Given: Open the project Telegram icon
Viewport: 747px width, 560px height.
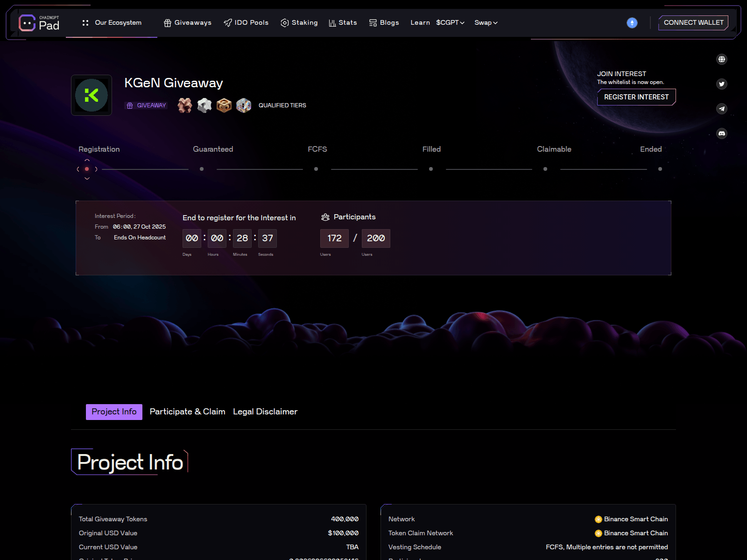Looking at the screenshot, I should point(722,109).
